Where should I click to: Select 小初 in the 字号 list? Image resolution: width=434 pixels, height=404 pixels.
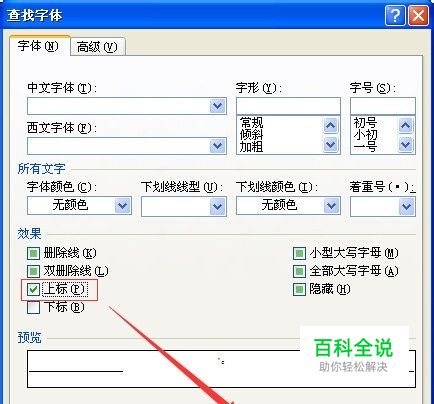366,135
